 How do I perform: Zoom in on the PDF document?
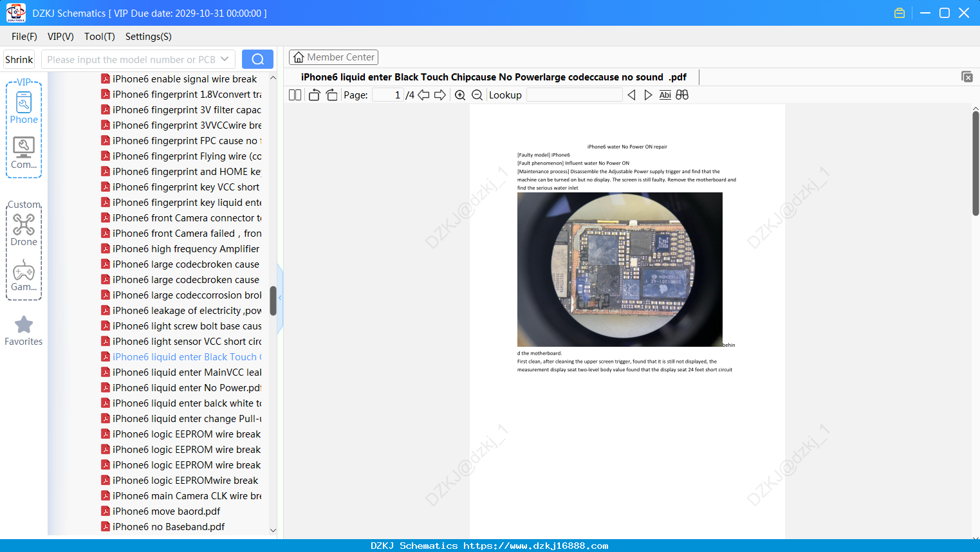[x=460, y=95]
